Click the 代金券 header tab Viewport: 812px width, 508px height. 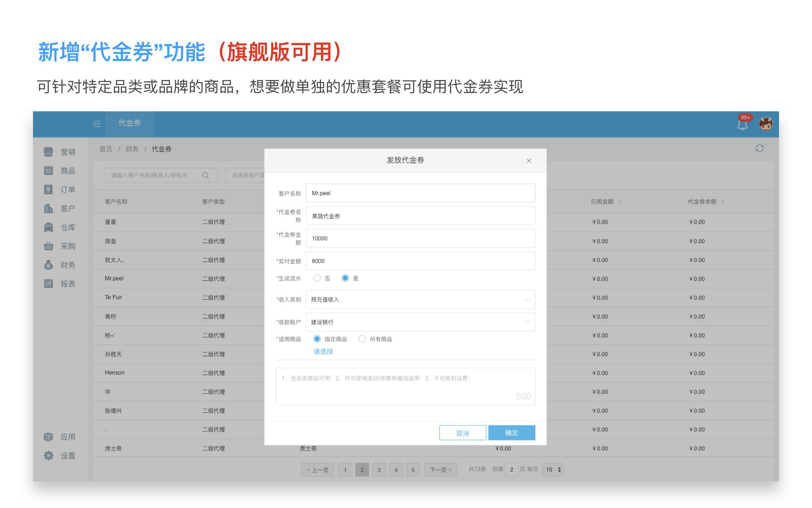(129, 123)
